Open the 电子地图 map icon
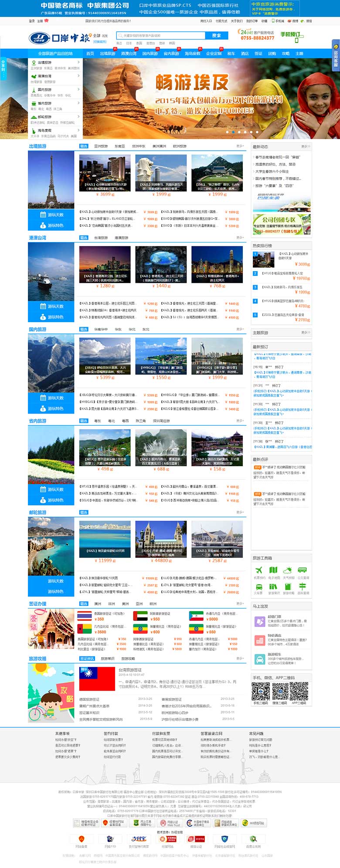 pyautogui.click(x=273, y=570)
